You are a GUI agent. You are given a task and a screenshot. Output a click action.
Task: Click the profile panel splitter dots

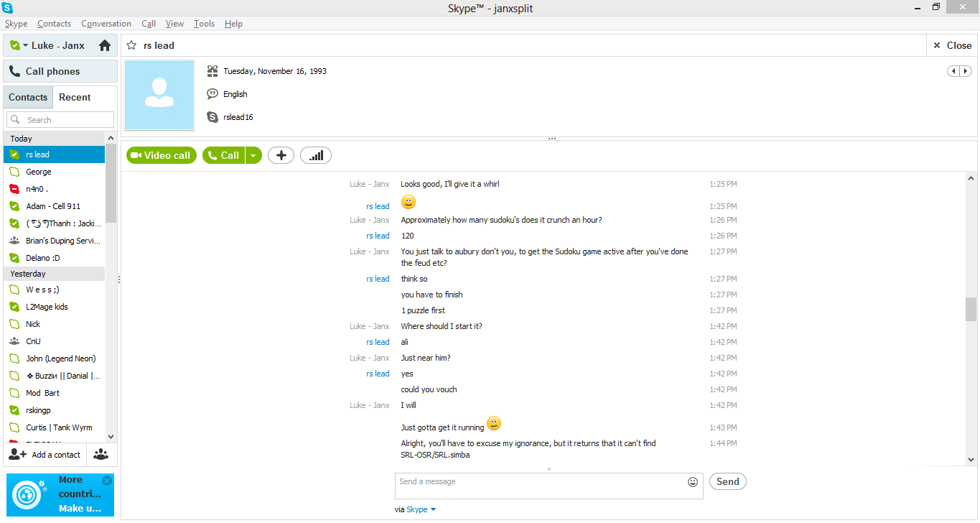pyautogui.click(x=551, y=139)
